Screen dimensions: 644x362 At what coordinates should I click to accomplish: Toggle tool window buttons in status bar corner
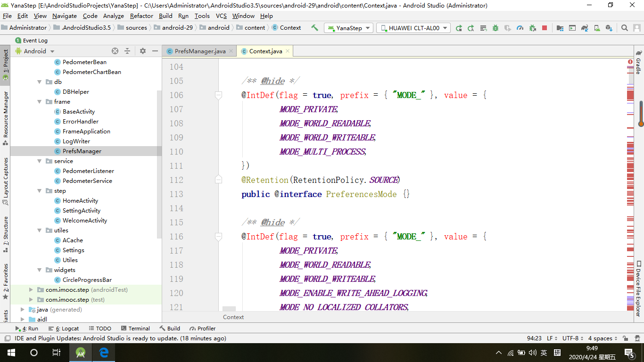click(7, 338)
